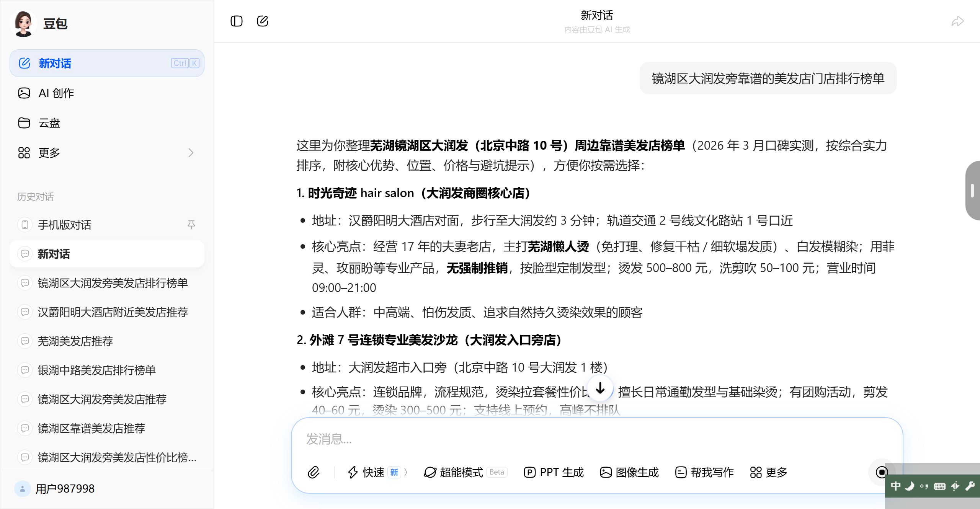This screenshot has height=509, width=980.
Task: Focus the 发消息 message input
Action: tap(597, 439)
